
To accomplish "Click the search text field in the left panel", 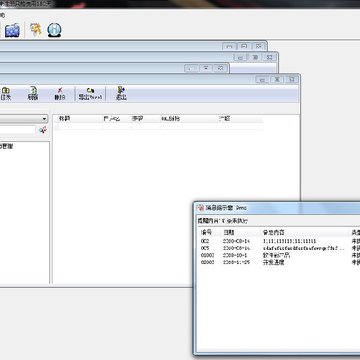I will (17, 130).
